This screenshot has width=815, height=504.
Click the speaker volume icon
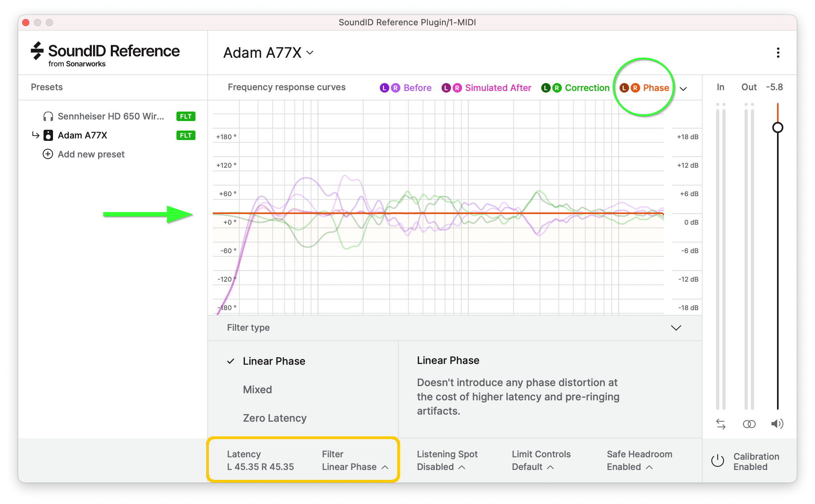777,424
